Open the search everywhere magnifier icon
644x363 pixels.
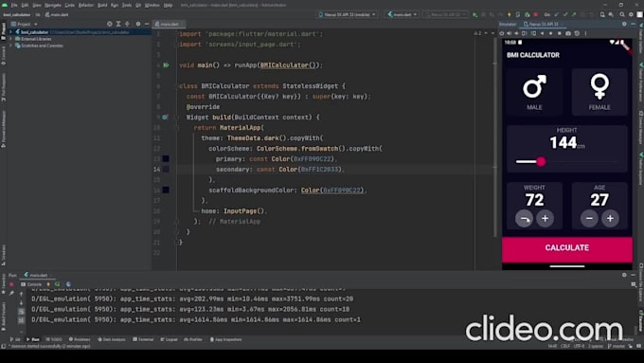(622, 15)
